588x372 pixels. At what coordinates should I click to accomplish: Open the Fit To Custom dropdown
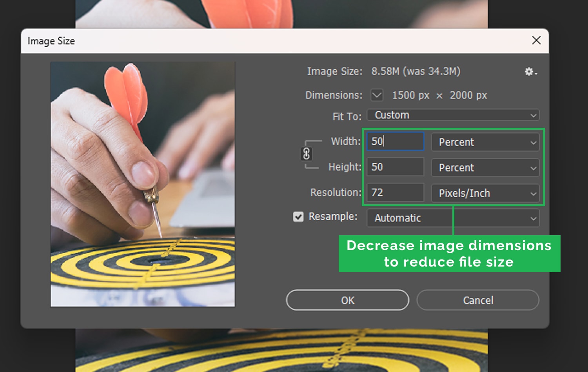(453, 115)
